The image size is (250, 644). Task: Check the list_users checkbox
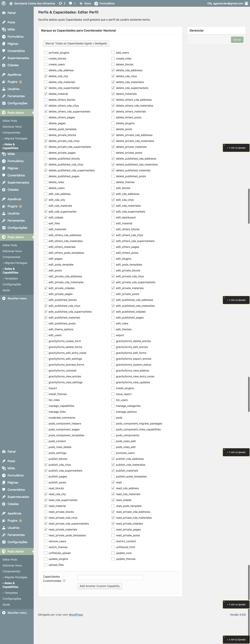coord(113,400)
